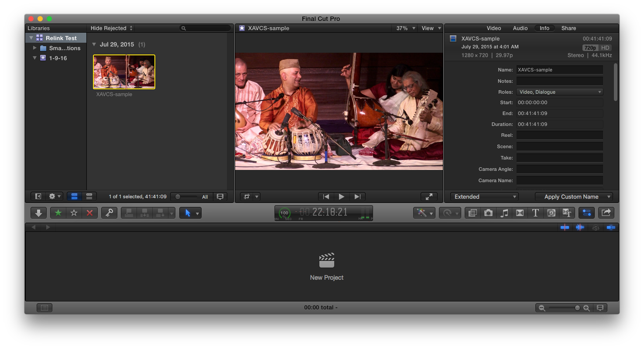The height and width of the screenshot is (349, 644).
Task: Open the Music and Sound browser
Action: click(x=504, y=213)
